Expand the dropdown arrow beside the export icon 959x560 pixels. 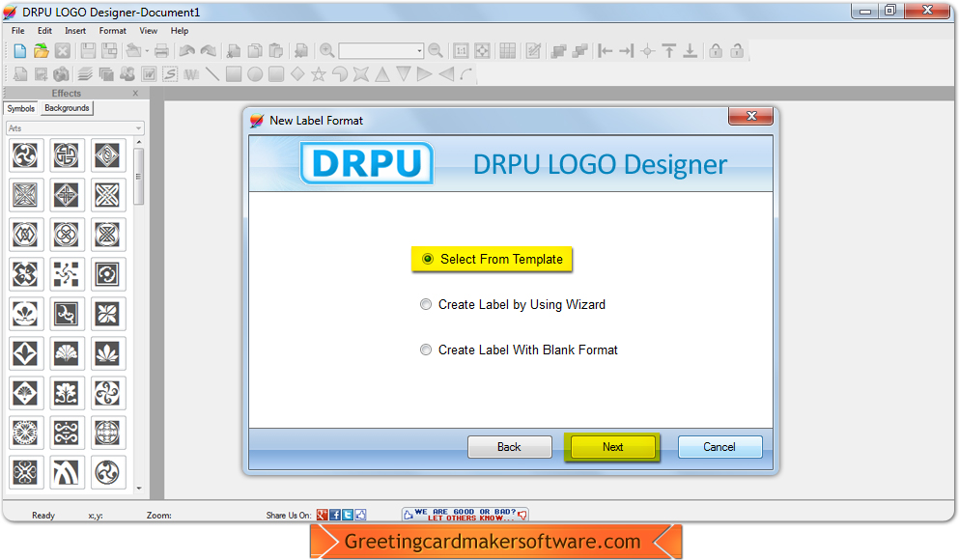pos(147,51)
